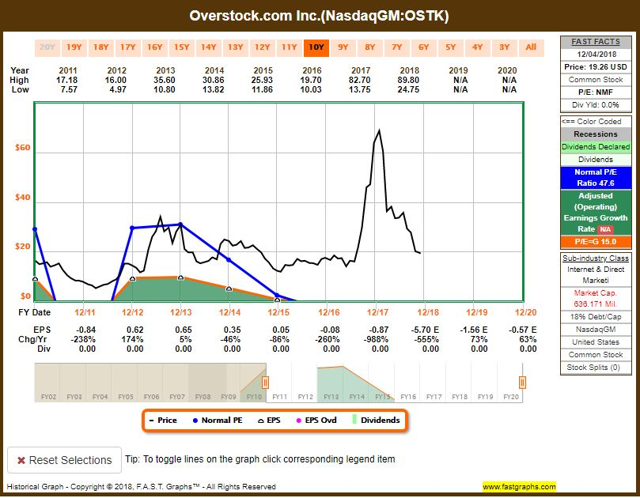The width and height of the screenshot is (640, 498).
Task: Click the Market Cap 636.171 Mil. entry
Action: tap(596, 298)
